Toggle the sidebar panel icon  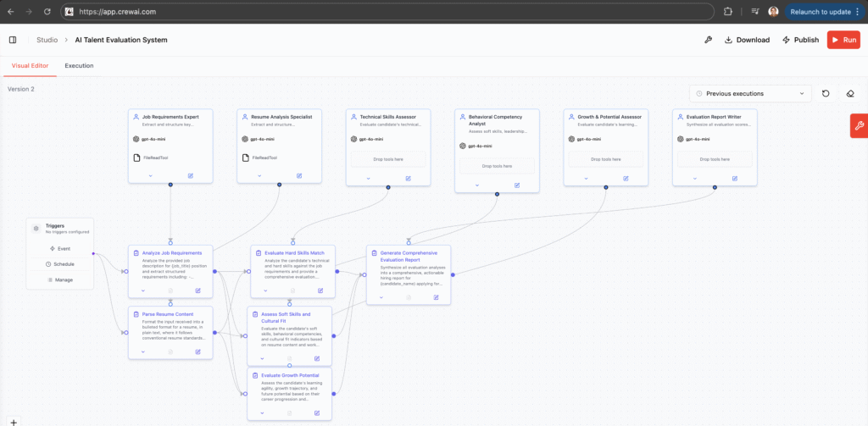[x=13, y=40]
